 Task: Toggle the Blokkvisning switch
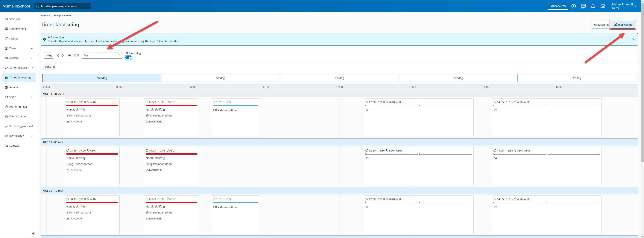pos(128,58)
